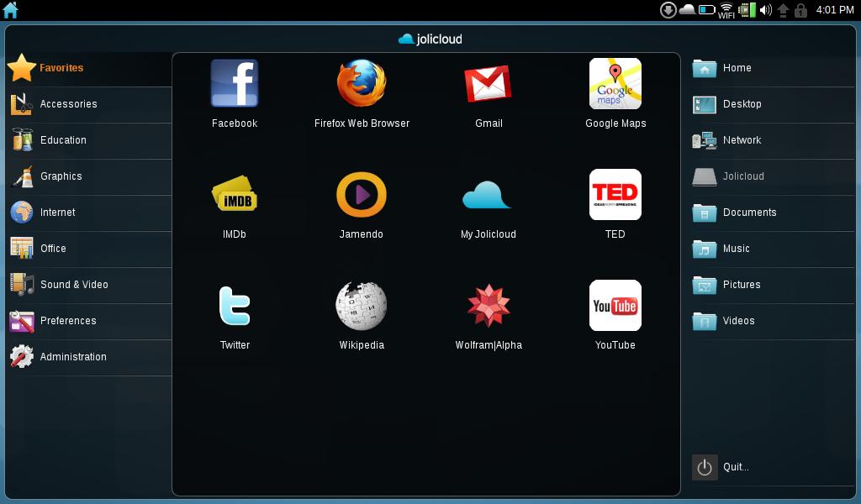This screenshot has height=504, width=861.
Task: Click the padlock tray icon
Action: tap(800, 10)
